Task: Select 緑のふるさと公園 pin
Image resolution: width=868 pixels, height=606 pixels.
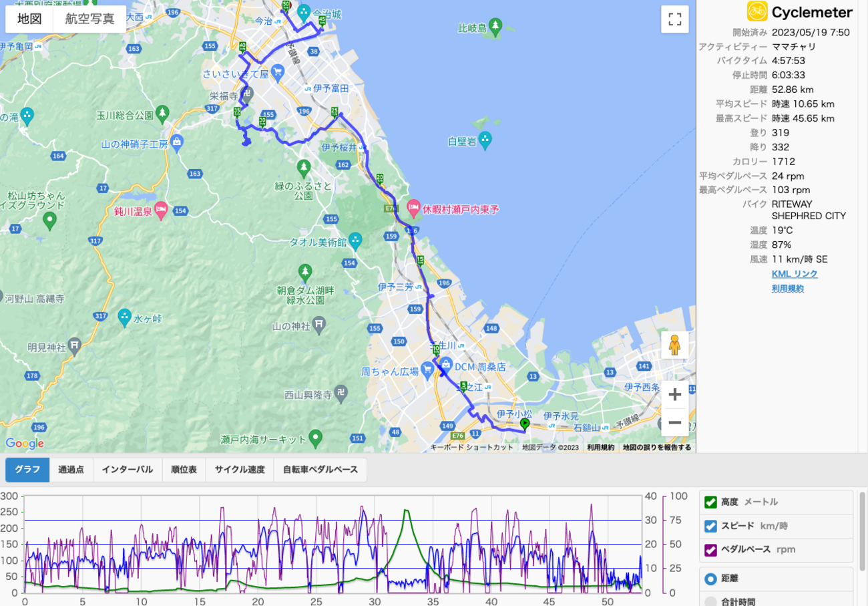Action: pyautogui.click(x=304, y=166)
